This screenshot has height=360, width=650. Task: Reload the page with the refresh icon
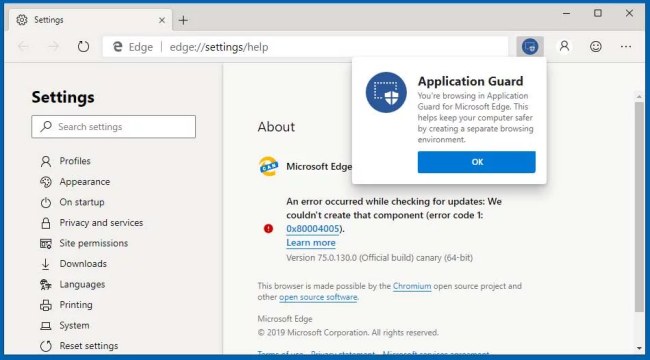click(83, 46)
